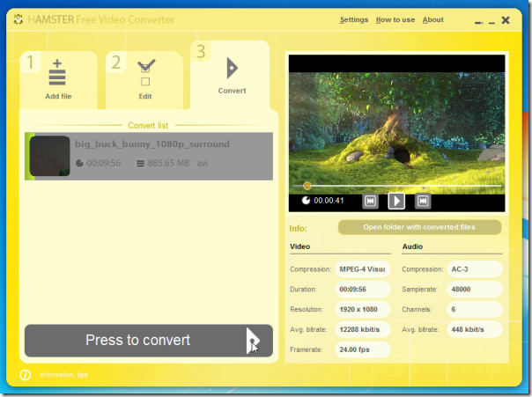Screen dimensions: 532x397
Task: Click the Framerate value 24.00 fps
Action: pyautogui.click(x=362, y=349)
